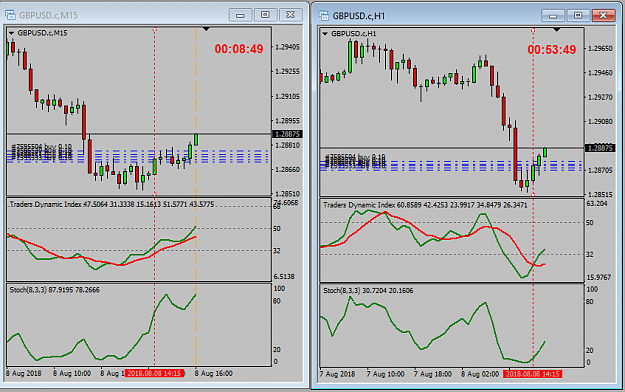
Task: Click the 8 Aug 10:00 time axis label in M15
Action: tap(72, 373)
